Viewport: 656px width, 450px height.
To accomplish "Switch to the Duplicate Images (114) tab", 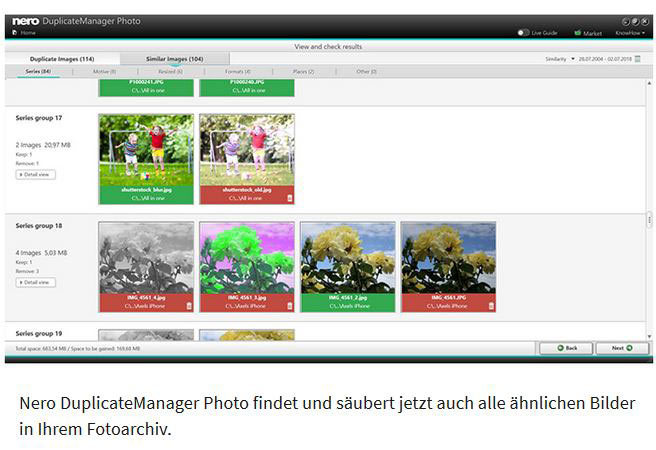I will click(62, 59).
